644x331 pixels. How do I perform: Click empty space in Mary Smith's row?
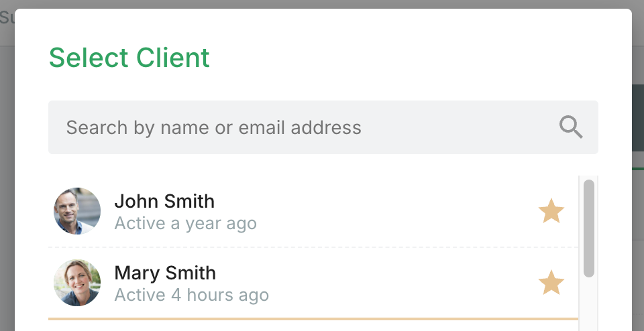402,283
